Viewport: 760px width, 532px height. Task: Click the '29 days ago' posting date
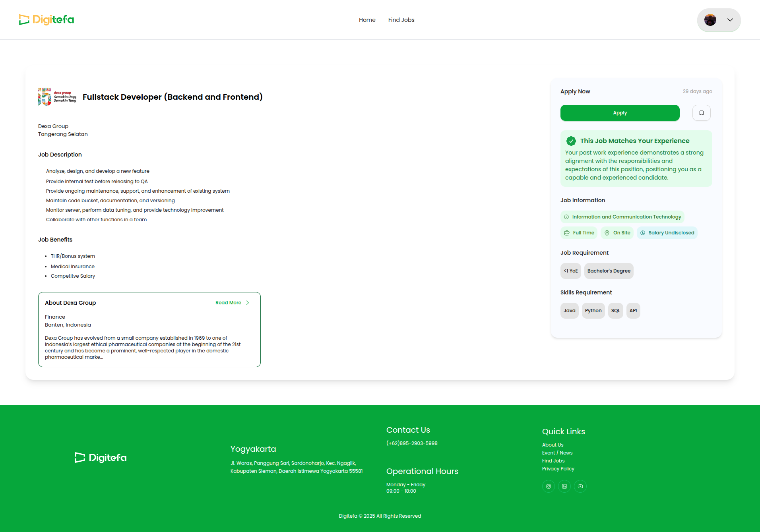tap(697, 91)
